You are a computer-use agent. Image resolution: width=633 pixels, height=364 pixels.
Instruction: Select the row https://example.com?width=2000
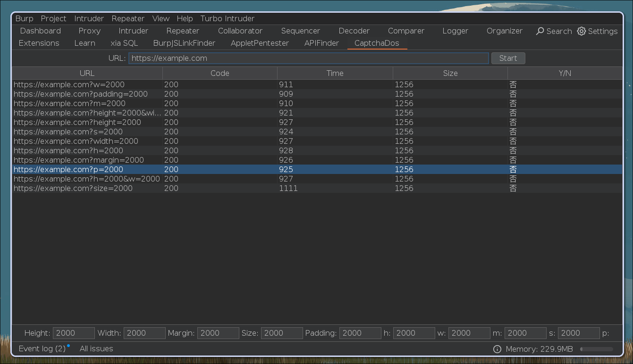[317, 141]
